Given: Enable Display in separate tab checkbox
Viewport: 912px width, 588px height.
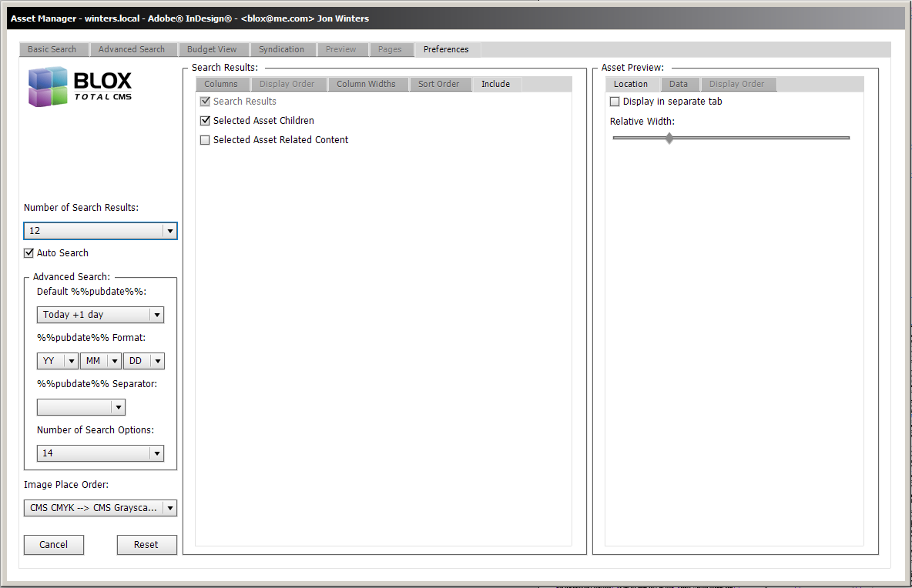Looking at the screenshot, I should [615, 102].
